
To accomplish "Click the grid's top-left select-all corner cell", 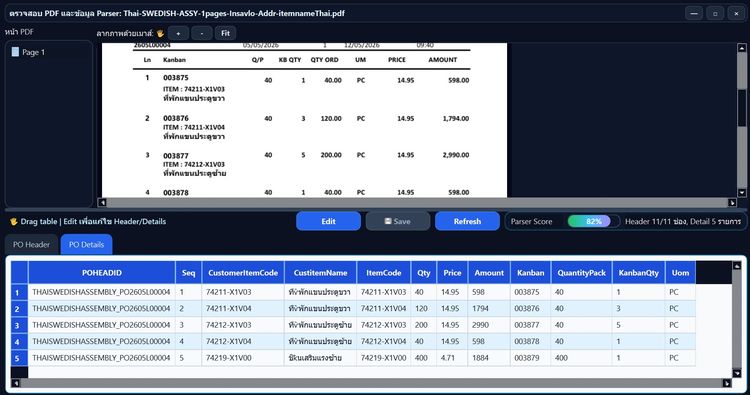I will click(19, 273).
